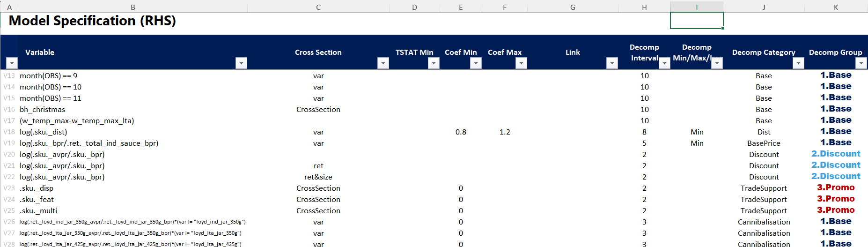Expand the Link column filter arrow
The image size is (868, 247).
tap(612, 63)
